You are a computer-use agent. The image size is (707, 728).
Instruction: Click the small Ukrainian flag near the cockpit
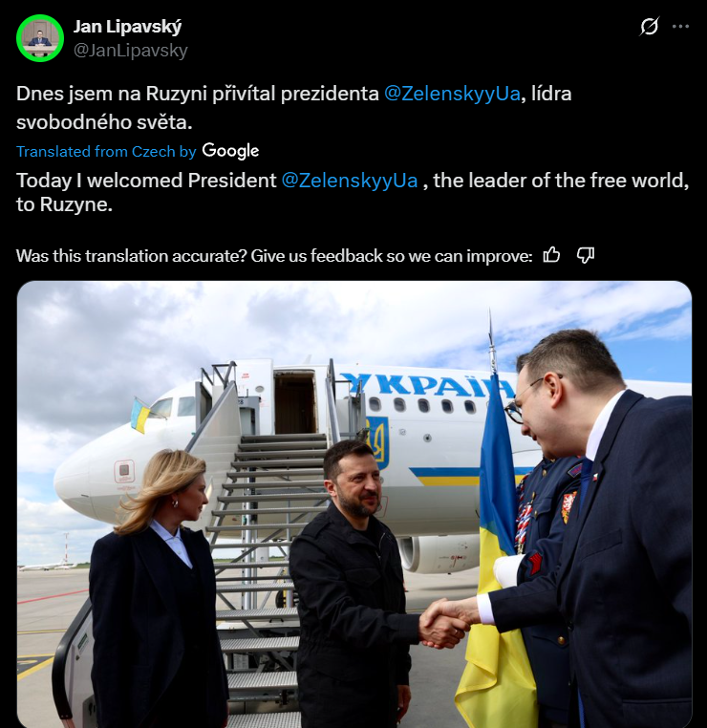(x=140, y=415)
